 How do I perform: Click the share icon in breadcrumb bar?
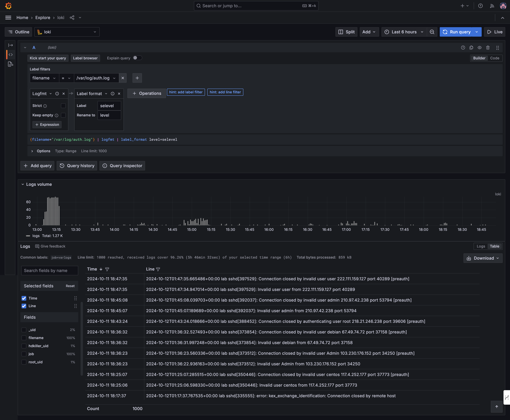pos(72,18)
